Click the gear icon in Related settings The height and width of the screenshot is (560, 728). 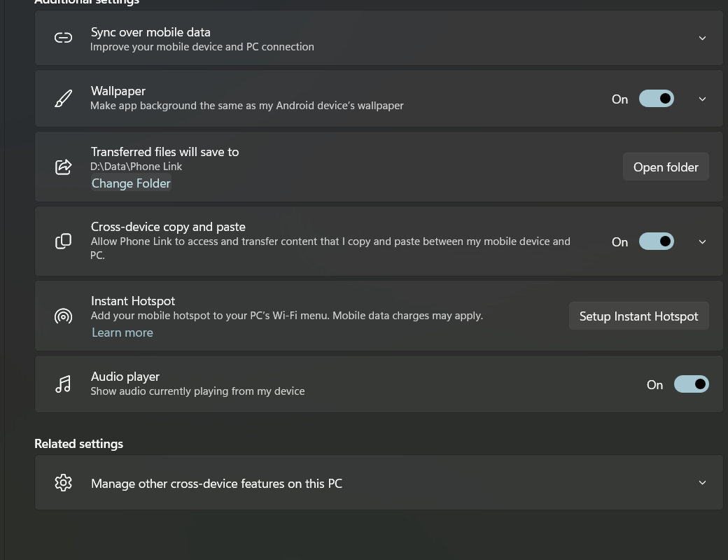click(63, 482)
